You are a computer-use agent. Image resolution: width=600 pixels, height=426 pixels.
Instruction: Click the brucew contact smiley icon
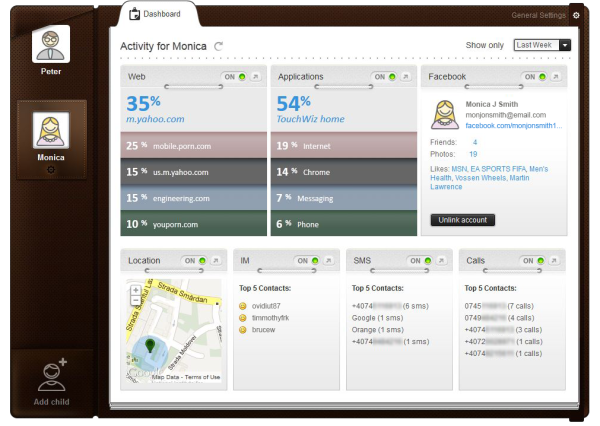coord(243,330)
